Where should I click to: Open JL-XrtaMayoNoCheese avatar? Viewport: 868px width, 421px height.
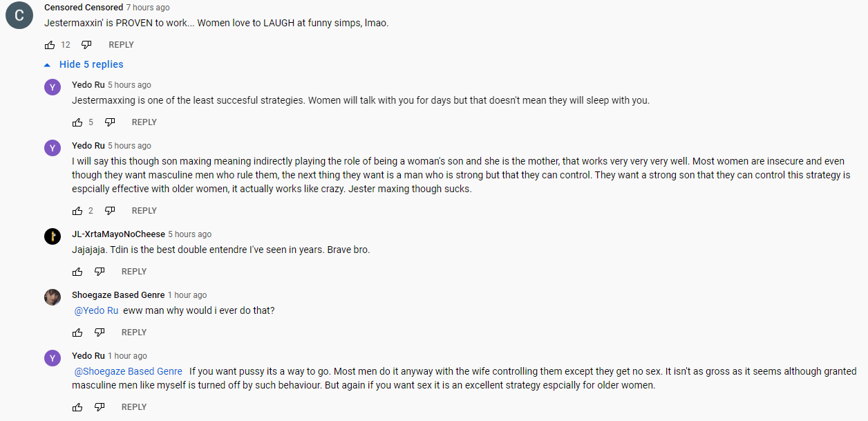[x=53, y=236]
